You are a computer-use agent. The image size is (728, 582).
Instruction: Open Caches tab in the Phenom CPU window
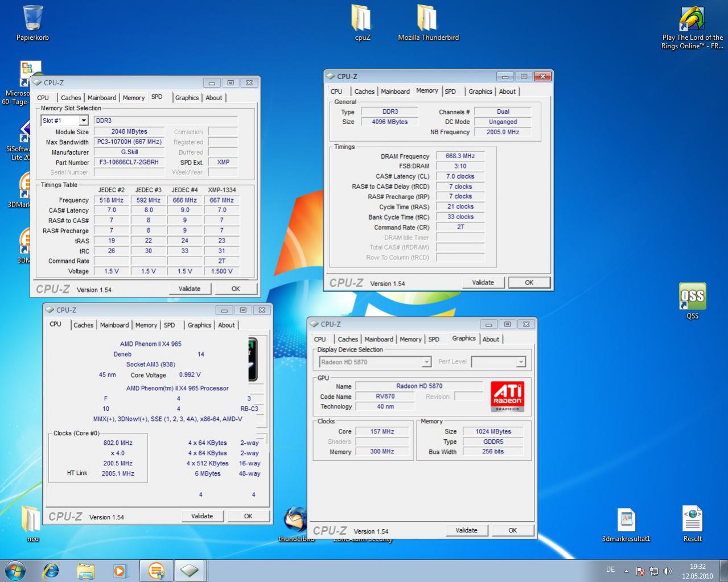[83, 325]
